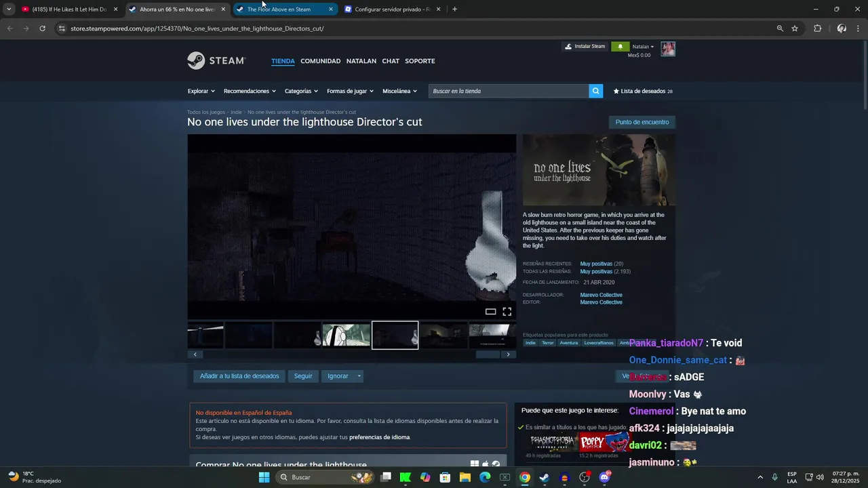Open the weather widget showing 18°C
This screenshot has height=488, width=868.
point(34,477)
